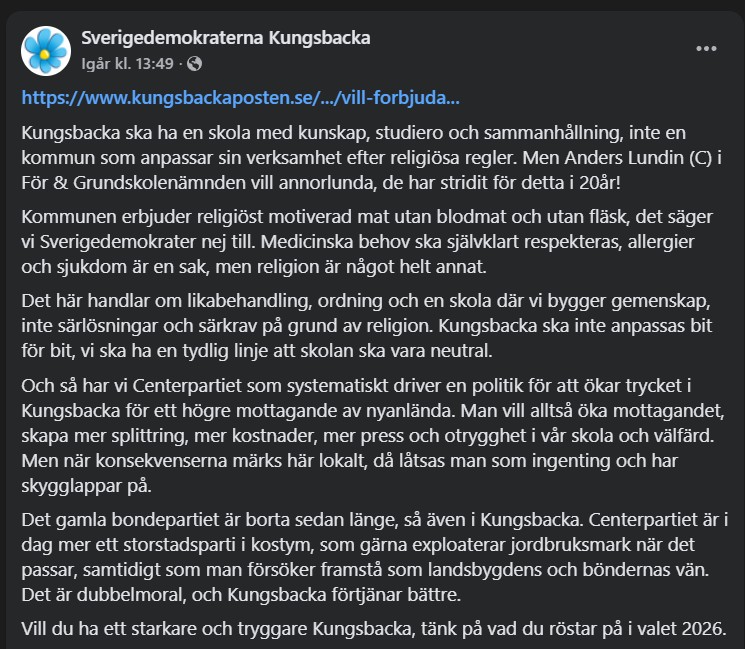Click the Sverigedemokraterna Kungsbacka flower logo avatar

pyautogui.click(x=44, y=49)
